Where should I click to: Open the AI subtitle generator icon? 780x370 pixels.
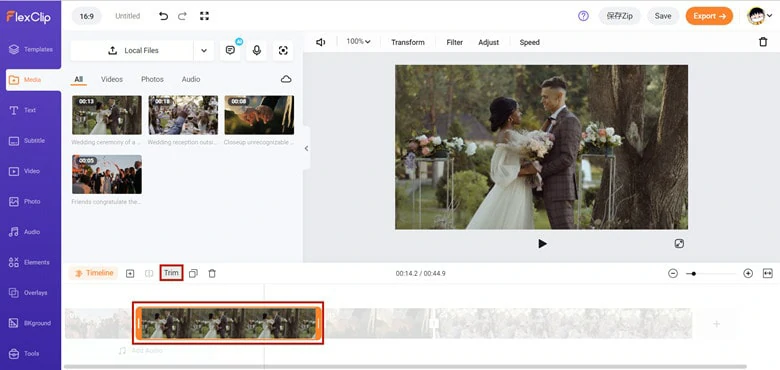(x=230, y=50)
